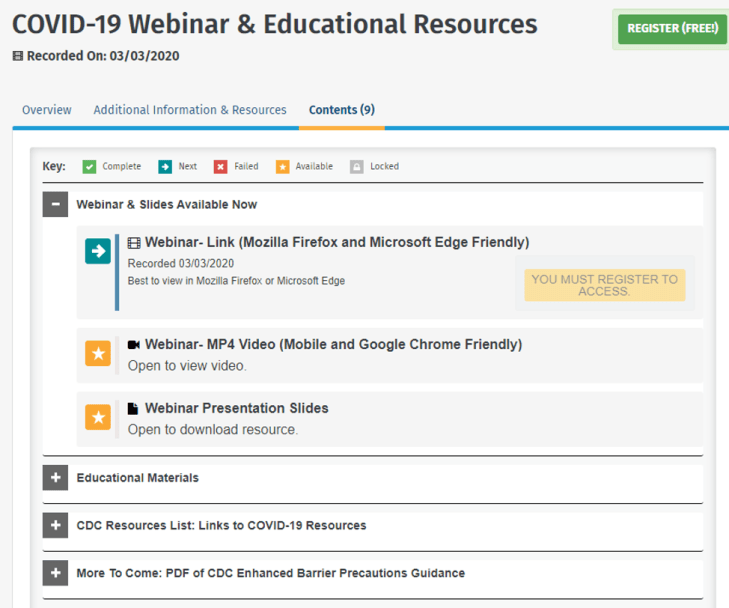Click star icon beside Webinar Presentation Slides
The image size is (729, 608).
click(98, 417)
